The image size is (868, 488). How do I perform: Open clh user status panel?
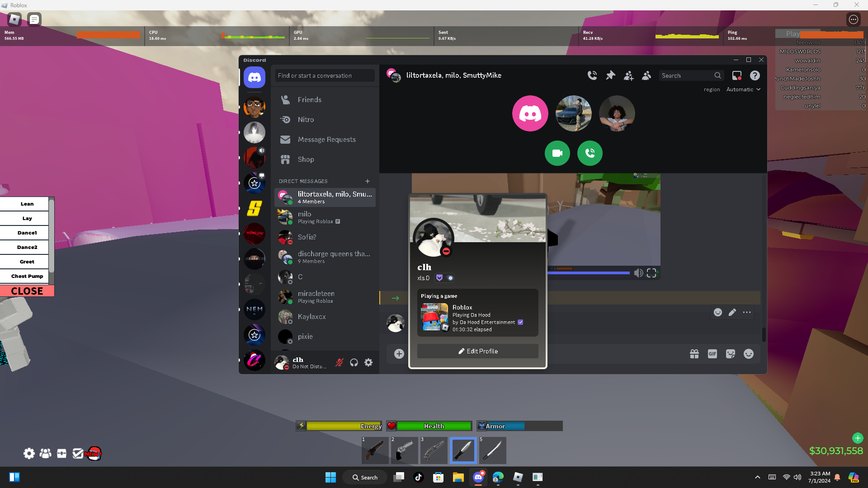(x=302, y=362)
